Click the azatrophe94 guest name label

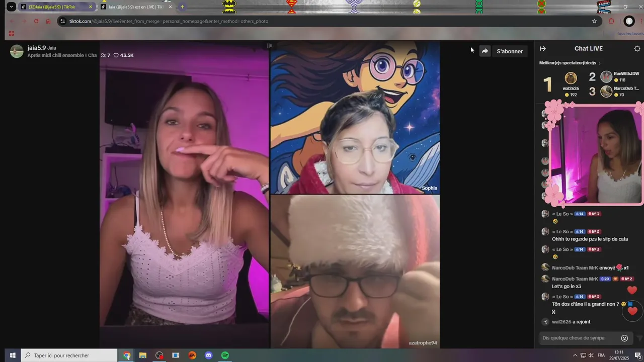pyautogui.click(x=423, y=343)
